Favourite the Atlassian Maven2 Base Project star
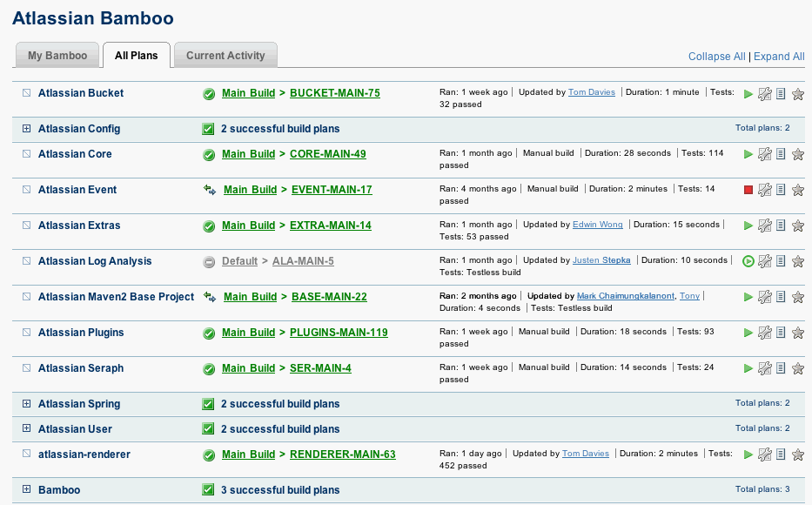812x505 pixels. click(798, 297)
